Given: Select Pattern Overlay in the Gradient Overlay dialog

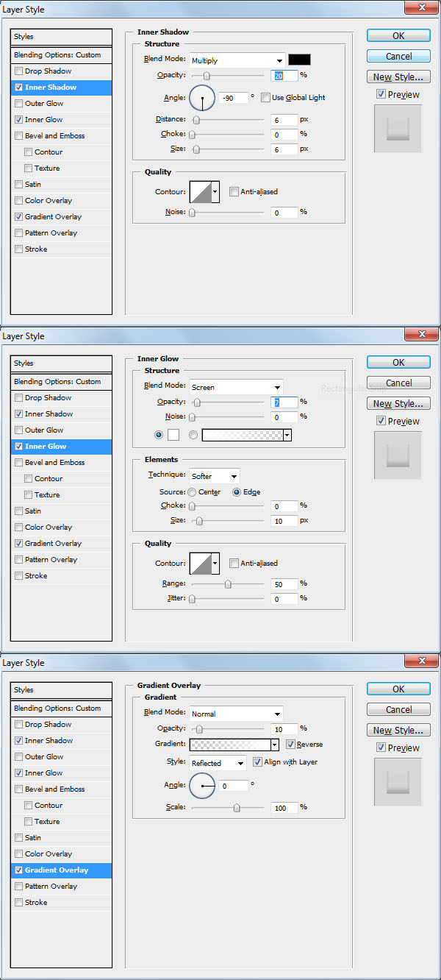Looking at the screenshot, I should pos(62,887).
